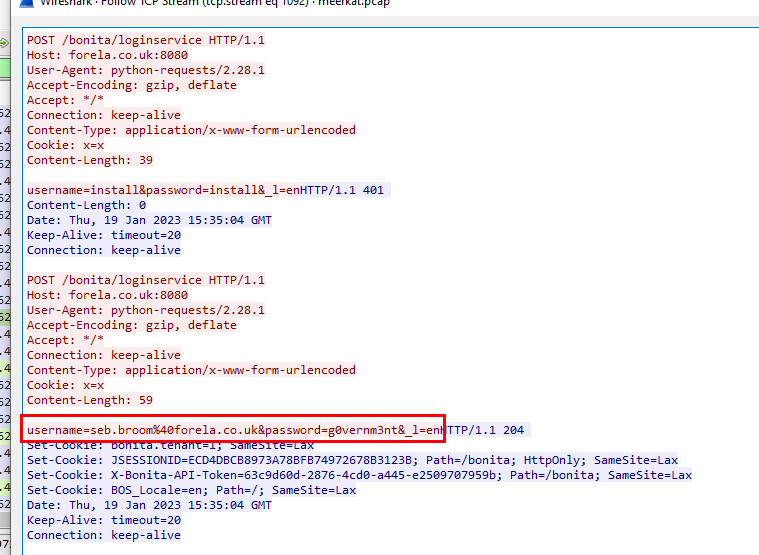Click the second 'Content-Type: application/x-www-form-urlencoded' line
Image resolution: width=759 pixels, height=555 pixels.
tap(191, 370)
